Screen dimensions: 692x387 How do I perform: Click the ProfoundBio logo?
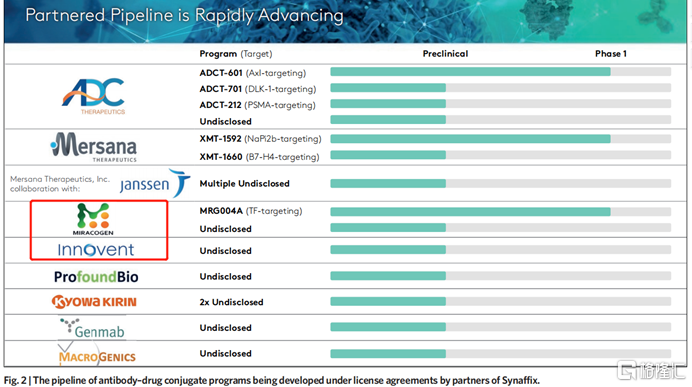coord(96,277)
